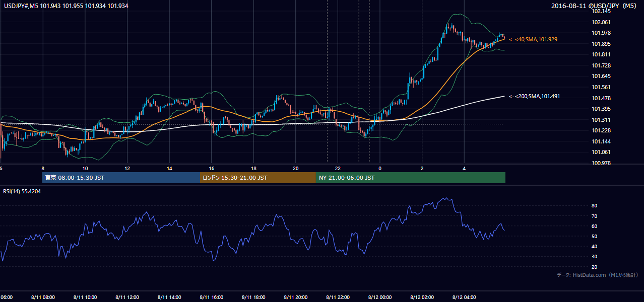Click hour label 18 under the price chart
644x302 pixels.
tap(253, 169)
